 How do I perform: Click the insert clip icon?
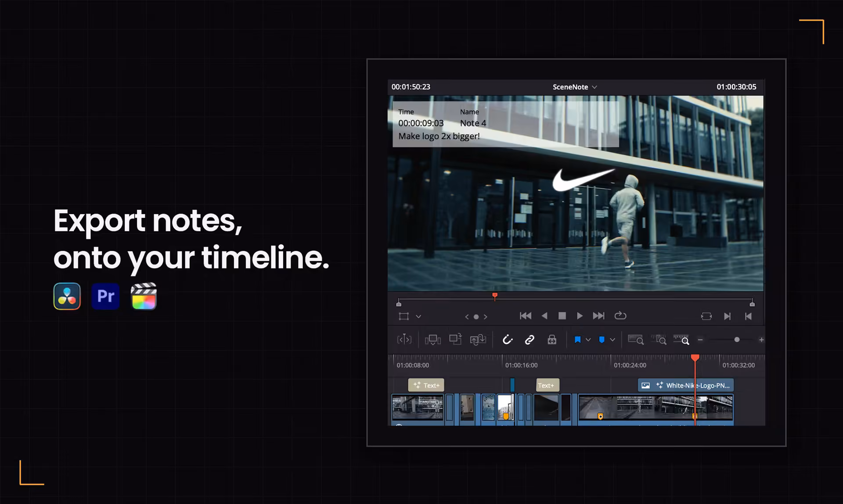433,340
